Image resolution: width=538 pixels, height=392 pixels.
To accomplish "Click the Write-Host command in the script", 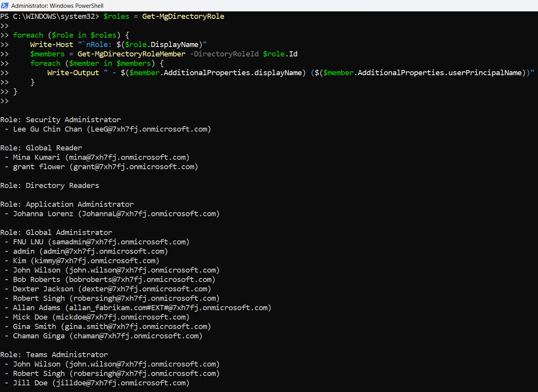I will pyautogui.click(x=51, y=45).
